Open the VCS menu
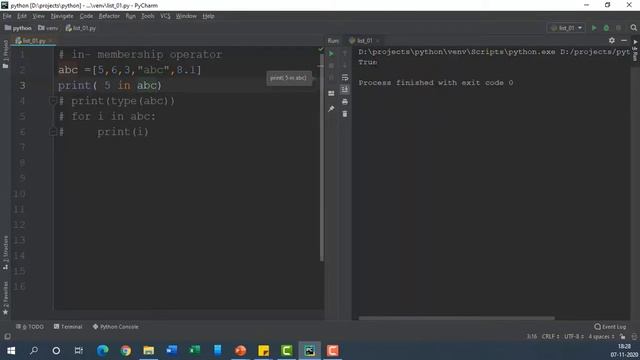Screen dimensions: 640x360 point(165,16)
